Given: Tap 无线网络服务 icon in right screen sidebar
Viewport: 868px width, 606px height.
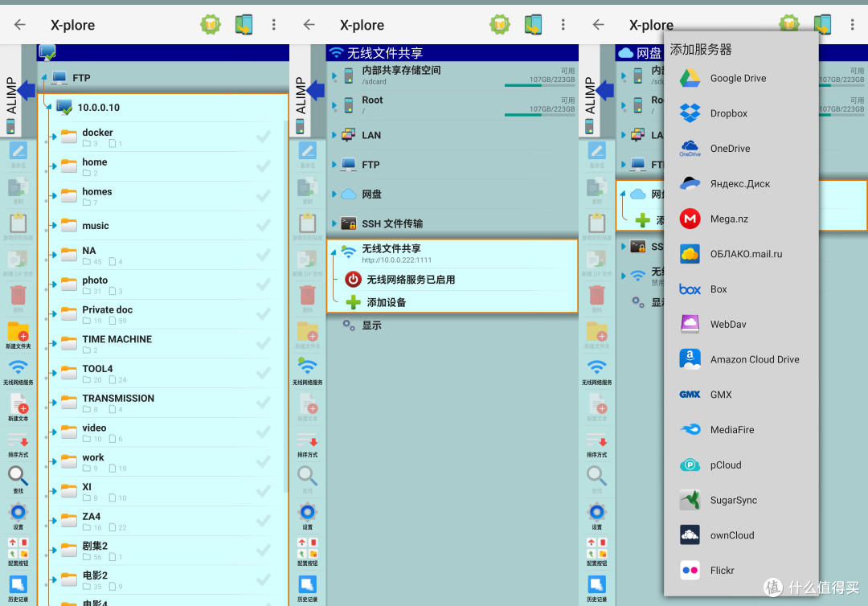Looking at the screenshot, I should 596,371.
